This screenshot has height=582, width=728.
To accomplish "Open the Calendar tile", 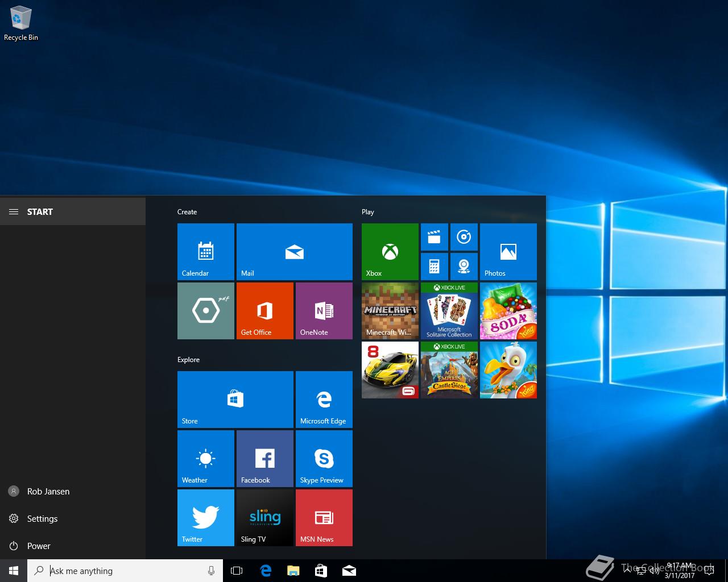I will tap(206, 252).
